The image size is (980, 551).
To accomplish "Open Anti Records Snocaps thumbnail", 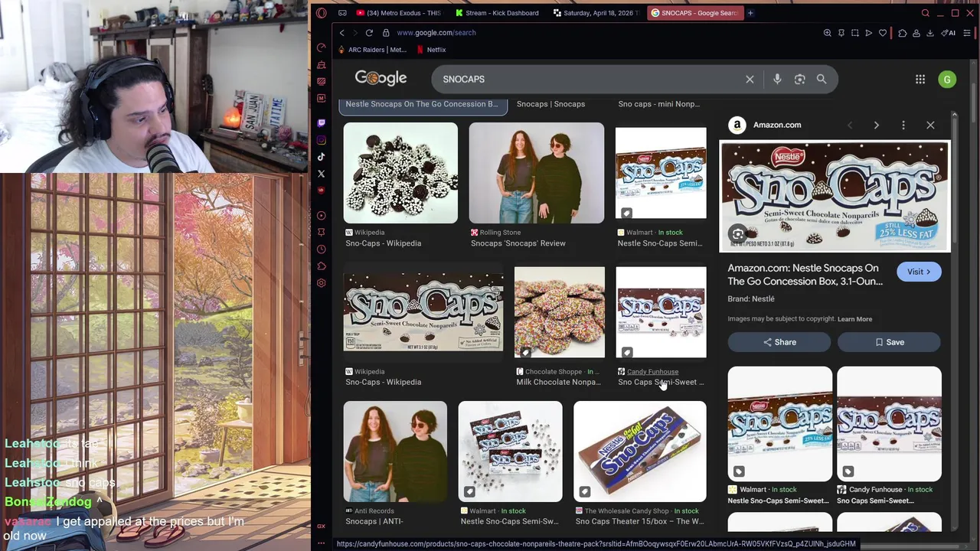I will (395, 452).
